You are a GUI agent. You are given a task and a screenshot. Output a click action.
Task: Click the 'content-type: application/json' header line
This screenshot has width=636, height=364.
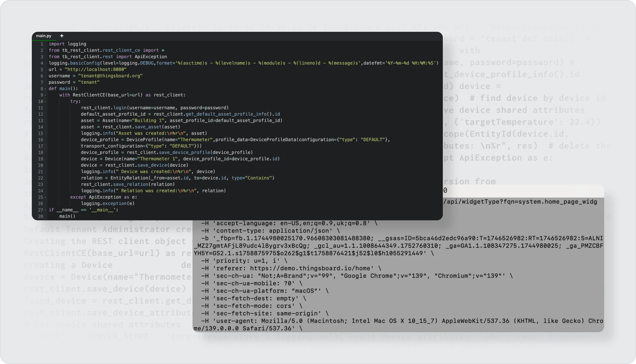click(x=270, y=231)
